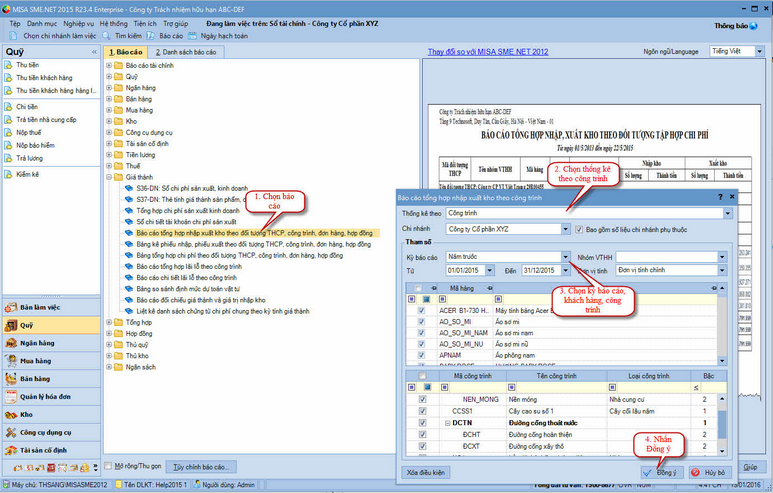Open Tệp menu
This screenshot has height=493, width=773.
pos(15,24)
